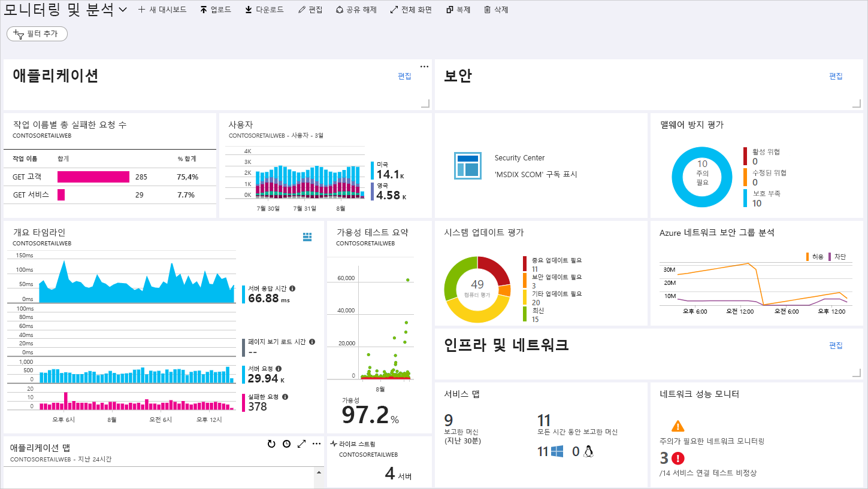The image size is (868, 489).
Task: Click expand icon in 애플리케이션 맵 tile
Action: (x=302, y=444)
